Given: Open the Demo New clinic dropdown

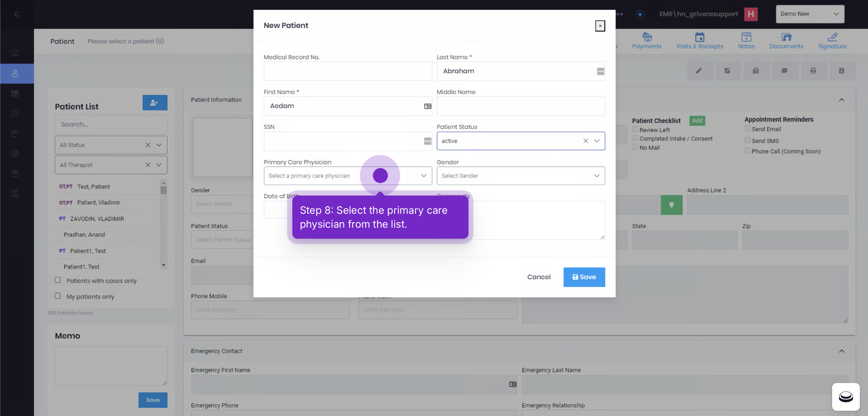Looking at the screenshot, I should tap(810, 14).
